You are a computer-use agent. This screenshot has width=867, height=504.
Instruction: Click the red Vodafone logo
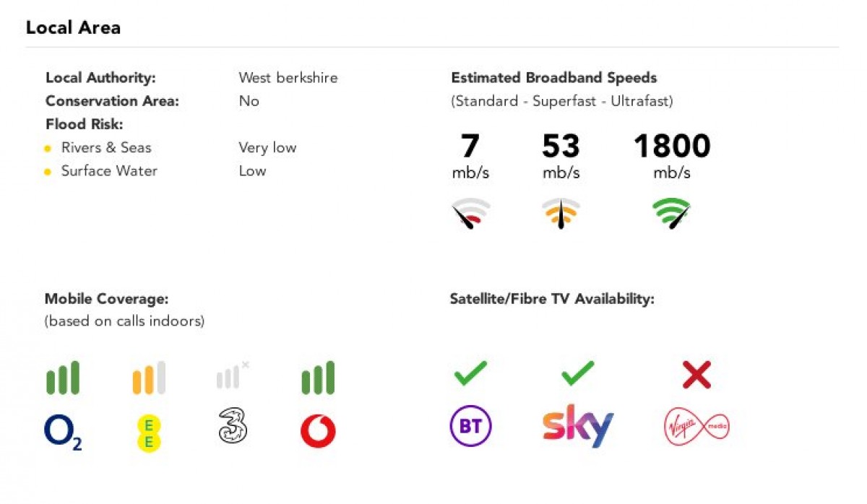pos(318,432)
